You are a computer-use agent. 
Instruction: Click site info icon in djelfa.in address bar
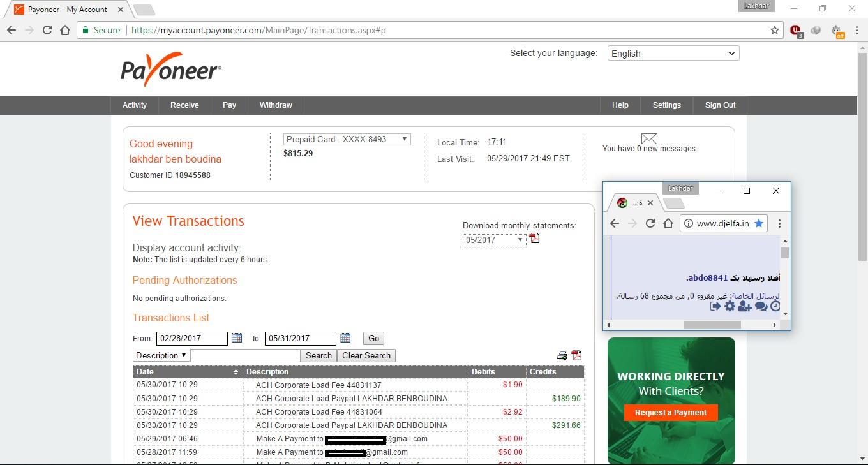pyautogui.click(x=689, y=223)
